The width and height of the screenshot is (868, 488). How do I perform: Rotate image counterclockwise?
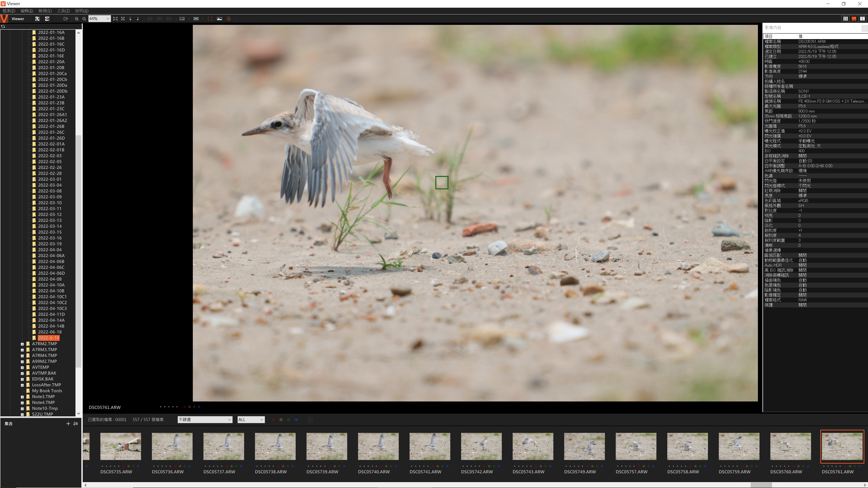(x=130, y=19)
